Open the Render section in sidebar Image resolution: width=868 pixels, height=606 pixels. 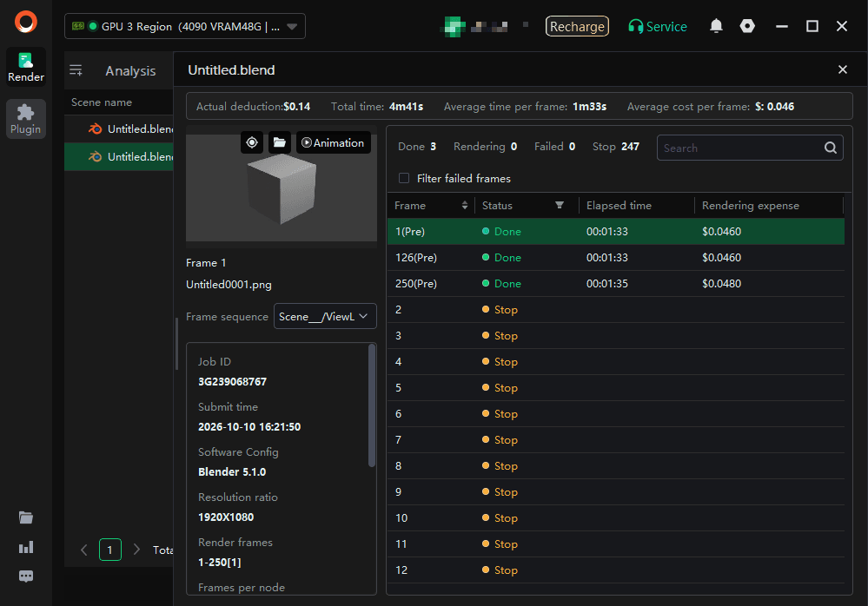tap(26, 67)
